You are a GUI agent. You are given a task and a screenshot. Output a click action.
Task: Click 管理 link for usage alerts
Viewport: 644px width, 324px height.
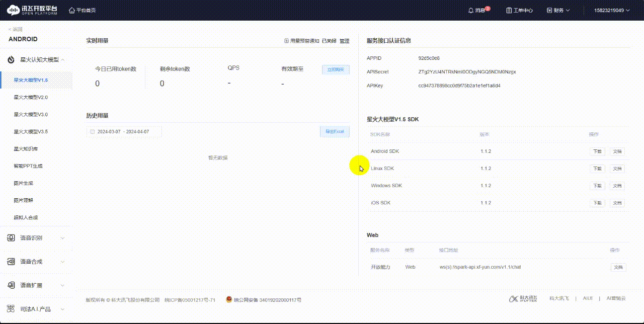pyautogui.click(x=344, y=41)
